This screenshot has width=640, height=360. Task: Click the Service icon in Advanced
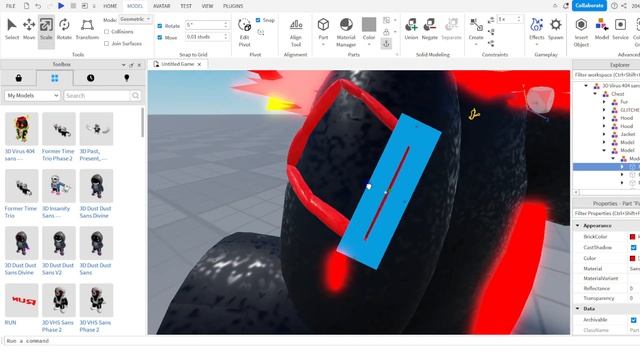(x=620, y=29)
